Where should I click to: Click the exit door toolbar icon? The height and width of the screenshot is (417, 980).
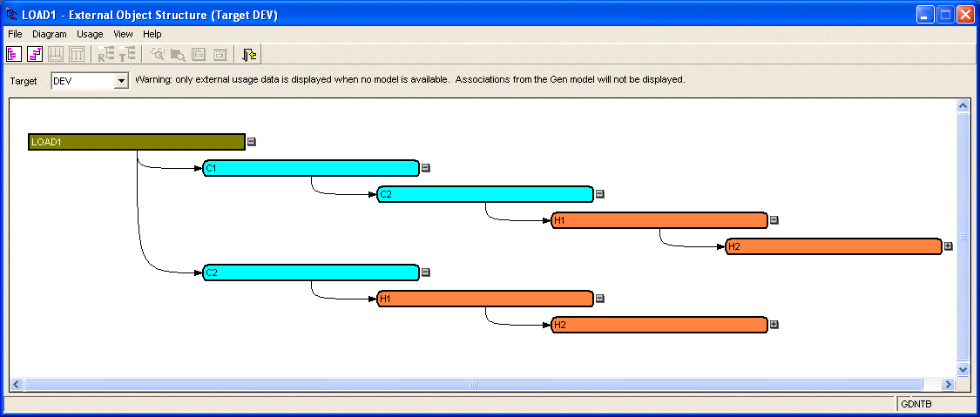[249, 54]
